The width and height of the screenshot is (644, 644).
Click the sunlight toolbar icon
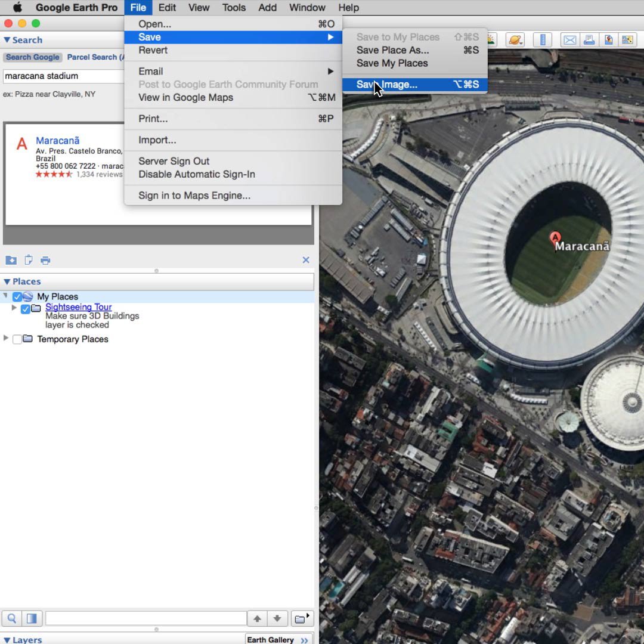(491, 40)
